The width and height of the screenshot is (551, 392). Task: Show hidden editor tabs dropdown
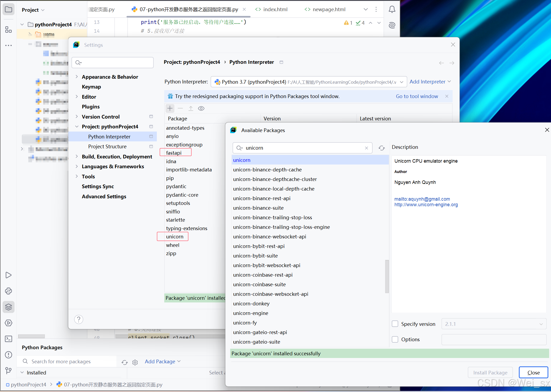point(366,10)
